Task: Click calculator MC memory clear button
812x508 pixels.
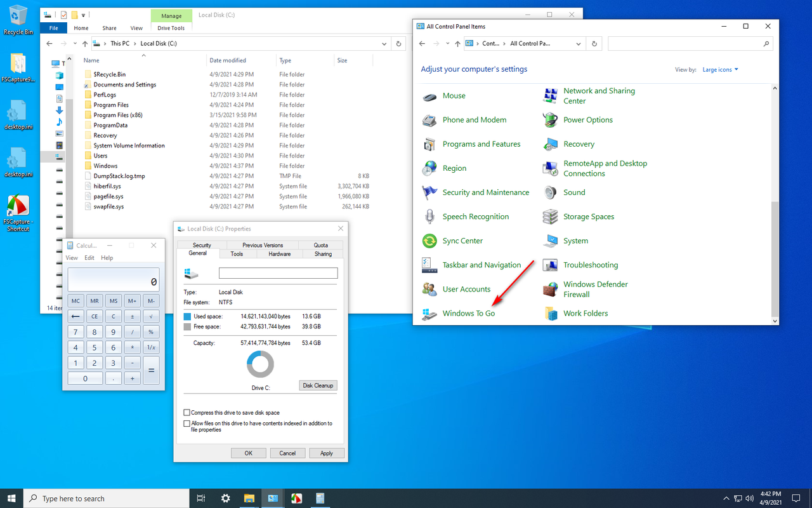Action: [75, 301]
